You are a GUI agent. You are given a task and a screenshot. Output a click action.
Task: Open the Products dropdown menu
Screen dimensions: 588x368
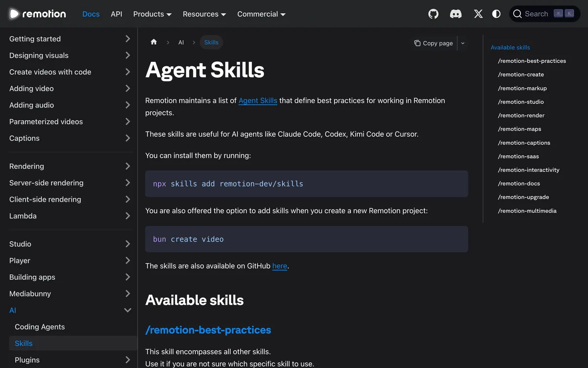[152, 14]
